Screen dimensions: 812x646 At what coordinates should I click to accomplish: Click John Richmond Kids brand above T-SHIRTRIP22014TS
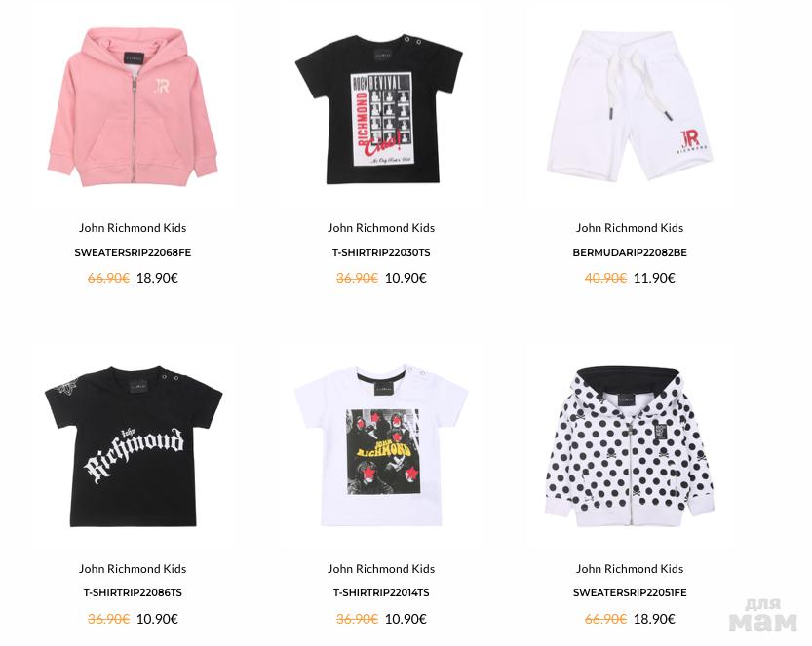381,569
